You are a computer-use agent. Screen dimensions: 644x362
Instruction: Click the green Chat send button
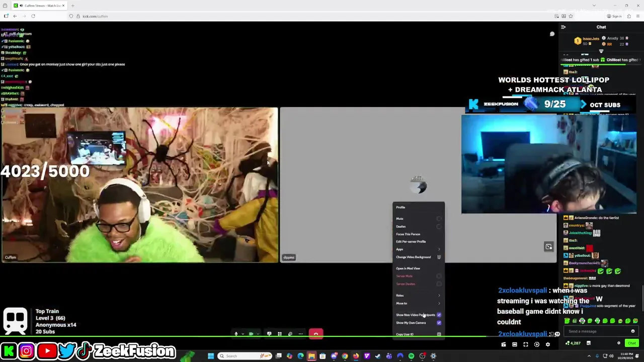[632, 343]
